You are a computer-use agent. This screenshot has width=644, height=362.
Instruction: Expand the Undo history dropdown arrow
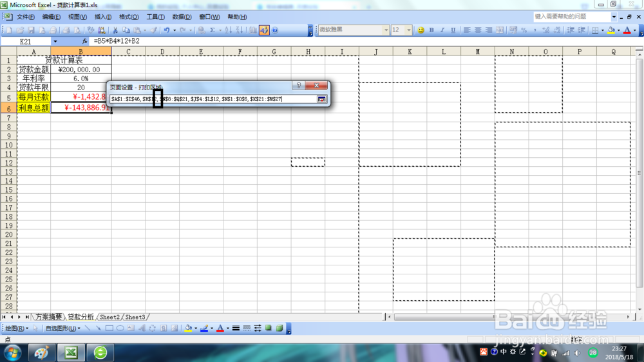pyautogui.click(x=175, y=30)
